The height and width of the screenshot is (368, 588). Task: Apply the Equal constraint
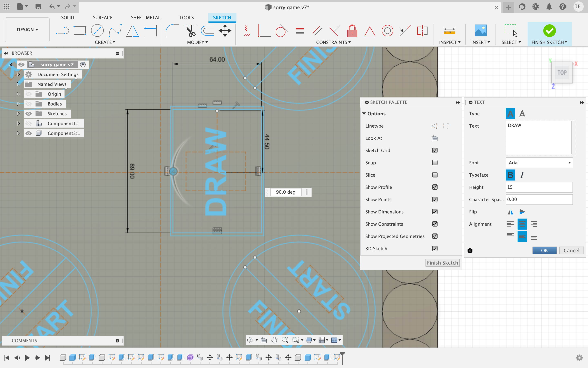pyautogui.click(x=300, y=31)
